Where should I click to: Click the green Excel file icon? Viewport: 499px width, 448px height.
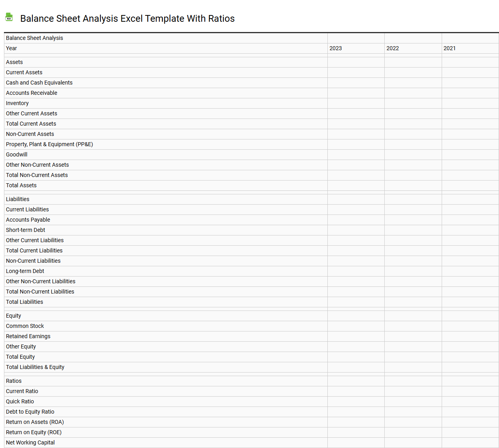(9, 17)
